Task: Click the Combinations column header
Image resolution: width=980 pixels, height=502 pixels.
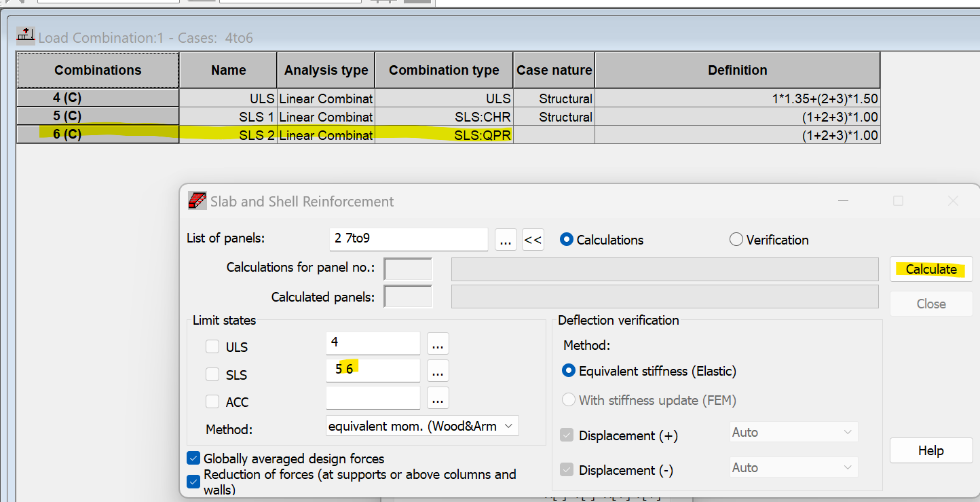Action: [x=98, y=70]
